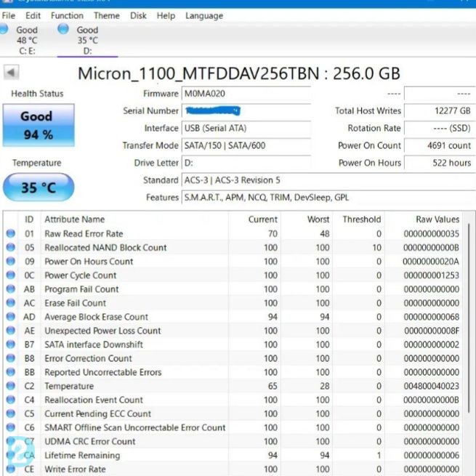Click the Transfer Mode field
Screen dimensions: 476x476
coord(246,145)
